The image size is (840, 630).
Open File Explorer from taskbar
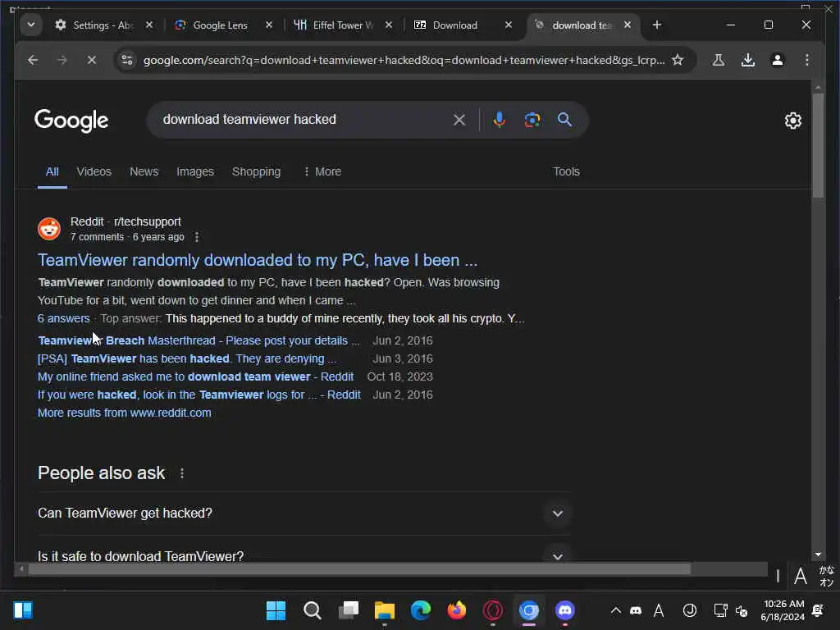pyautogui.click(x=384, y=610)
